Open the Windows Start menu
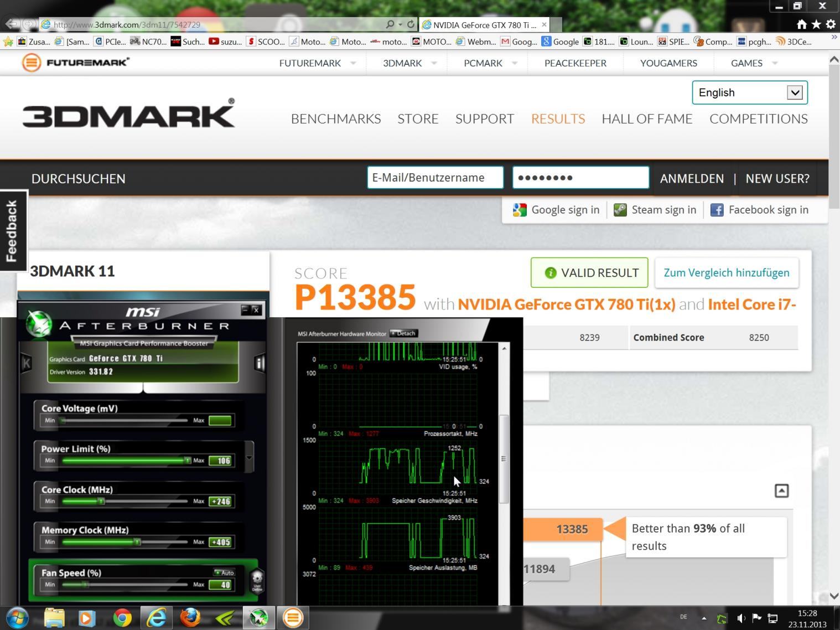This screenshot has height=630, width=840. point(18,617)
